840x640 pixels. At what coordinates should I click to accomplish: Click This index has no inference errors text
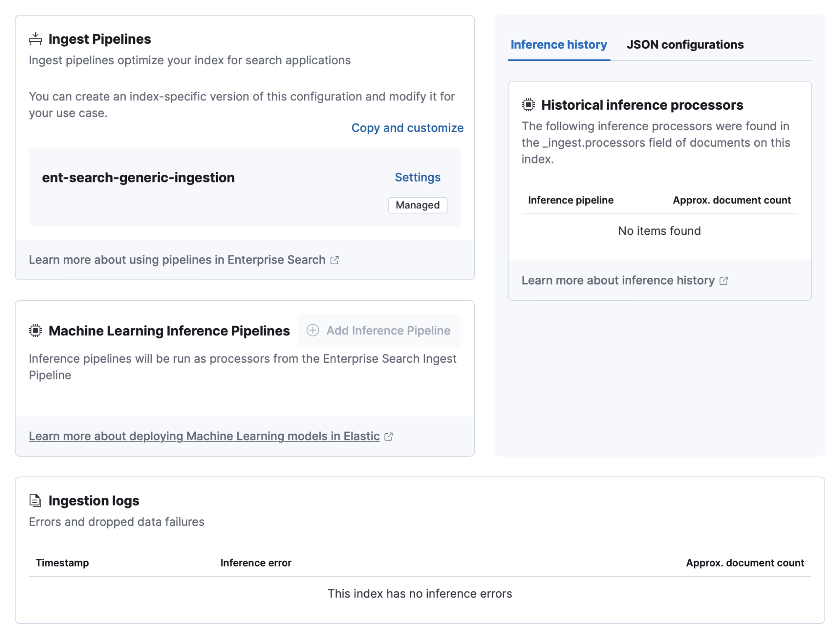point(419,593)
